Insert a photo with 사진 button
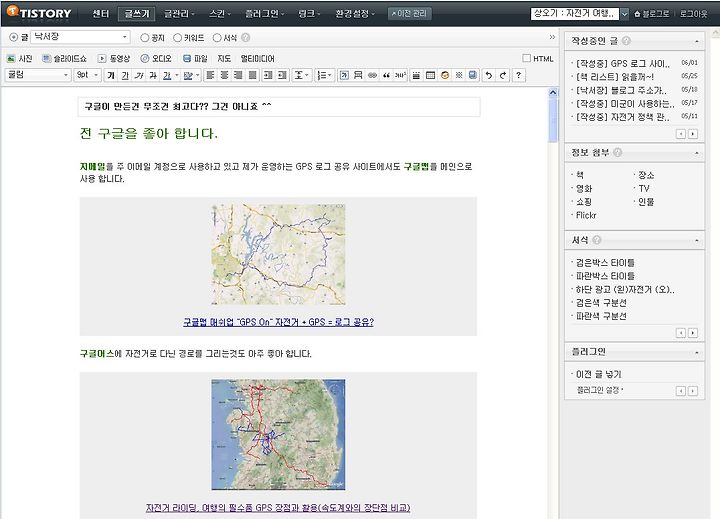Viewport: 720px width, 519px height. click(19, 58)
